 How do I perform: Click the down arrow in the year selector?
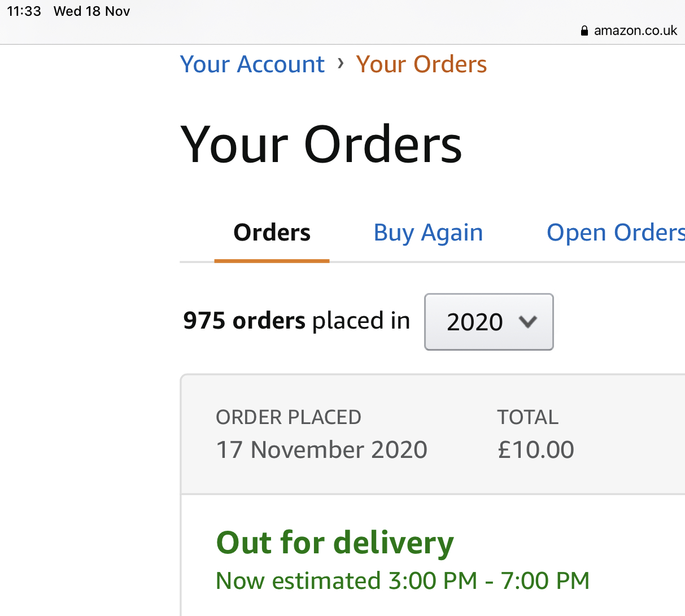pyautogui.click(x=528, y=322)
